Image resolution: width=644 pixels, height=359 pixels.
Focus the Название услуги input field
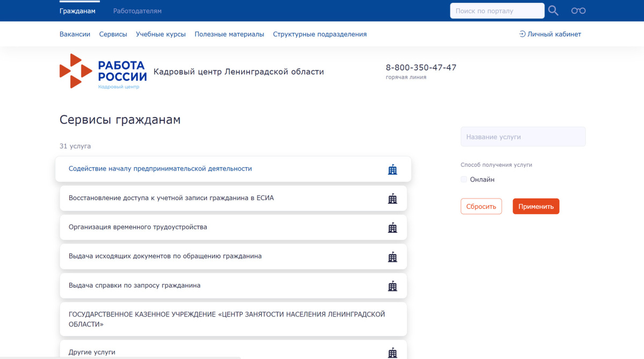click(x=523, y=137)
